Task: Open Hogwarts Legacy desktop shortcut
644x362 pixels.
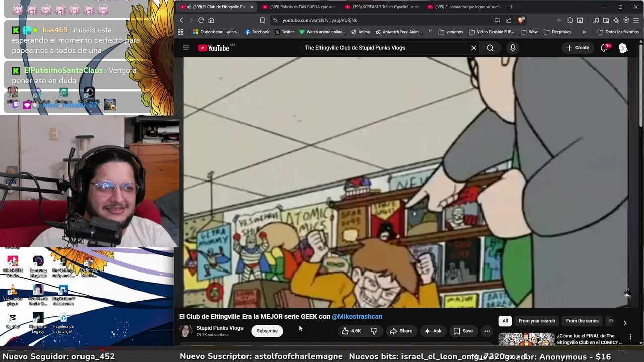Action: 38,323
